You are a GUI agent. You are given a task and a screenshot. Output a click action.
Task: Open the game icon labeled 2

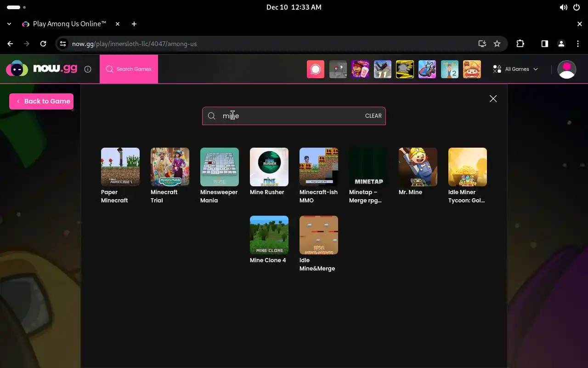pyautogui.click(x=449, y=69)
